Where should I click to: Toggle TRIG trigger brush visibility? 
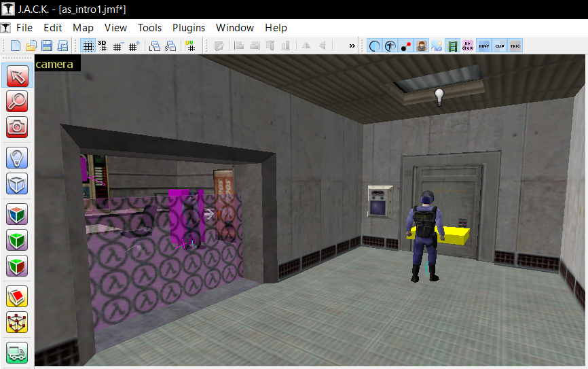(x=515, y=46)
